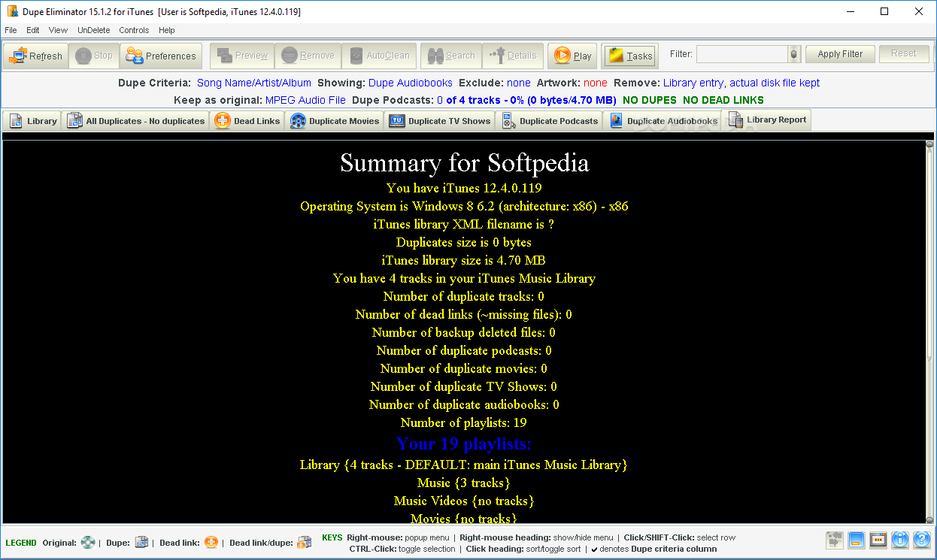Image resolution: width=937 pixels, height=560 pixels.
Task: Click the Dupe Audiobooks showing link
Action: tap(411, 83)
